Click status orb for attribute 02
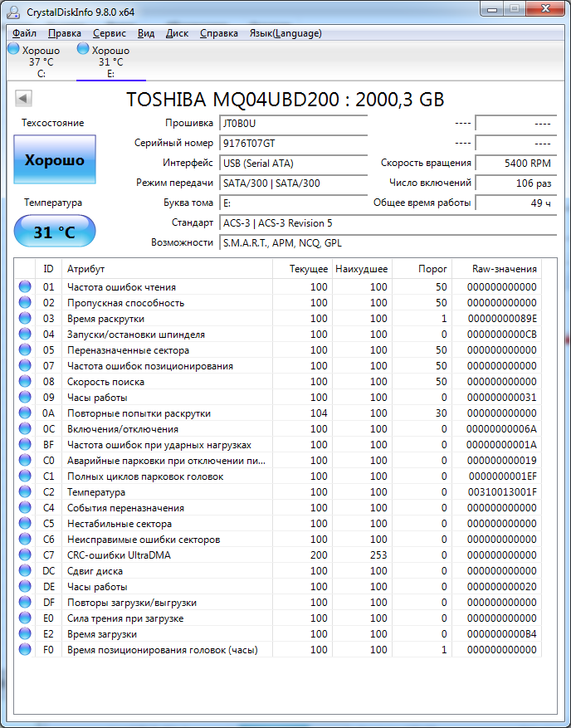 (x=25, y=302)
